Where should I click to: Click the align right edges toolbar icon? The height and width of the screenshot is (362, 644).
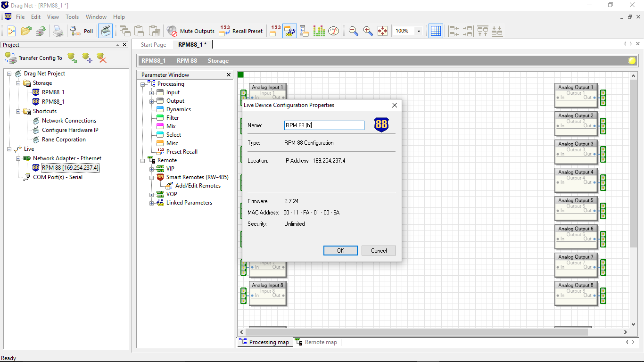(x=468, y=31)
